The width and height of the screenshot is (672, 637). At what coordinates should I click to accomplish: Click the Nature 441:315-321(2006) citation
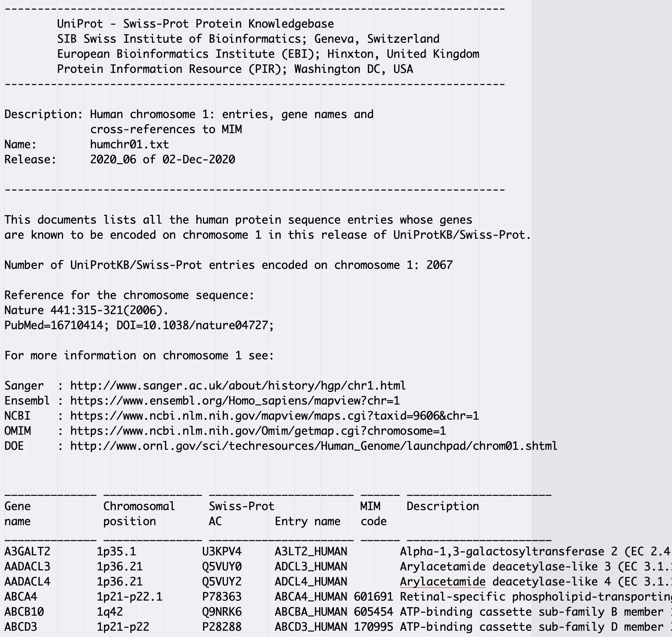tap(86, 310)
